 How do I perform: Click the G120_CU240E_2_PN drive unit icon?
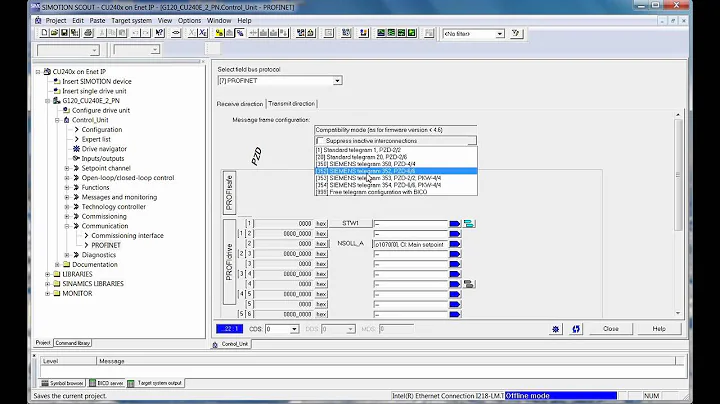[x=57, y=101]
